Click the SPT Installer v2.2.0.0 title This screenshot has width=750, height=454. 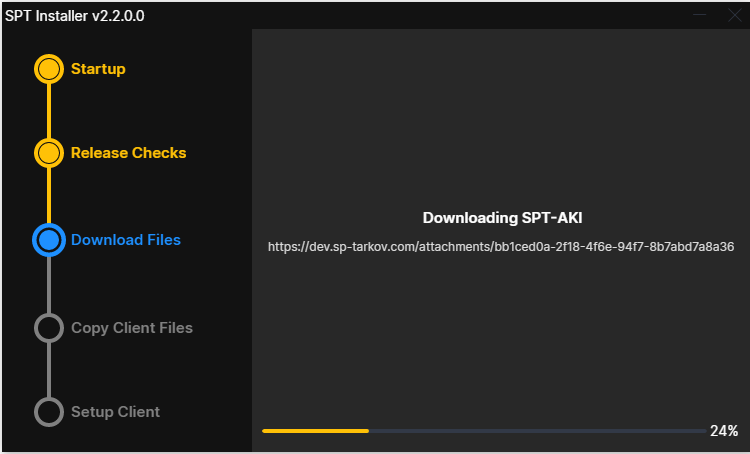75,16
